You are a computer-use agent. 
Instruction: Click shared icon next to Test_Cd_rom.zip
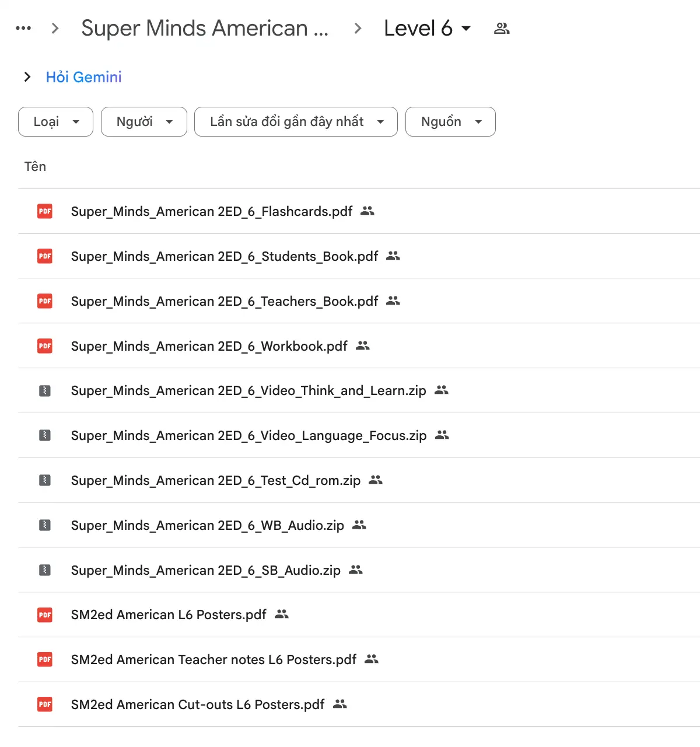[376, 480]
